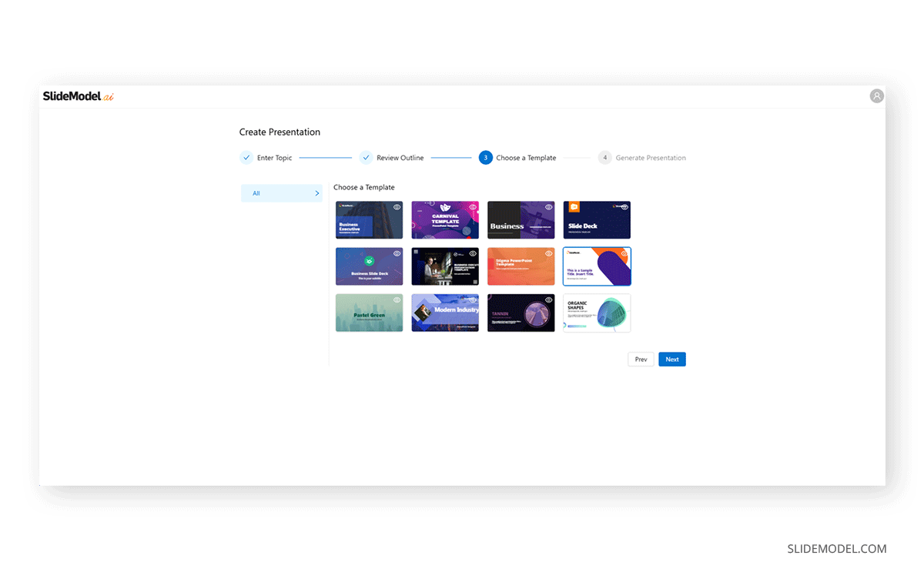Select the Modern Industry template thumbnail
924x572 pixels.
tap(445, 313)
